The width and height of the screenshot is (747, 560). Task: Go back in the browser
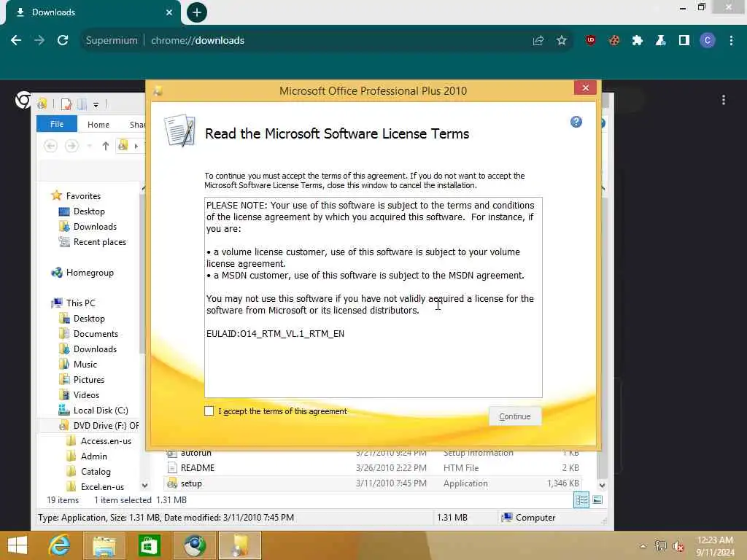[16, 41]
